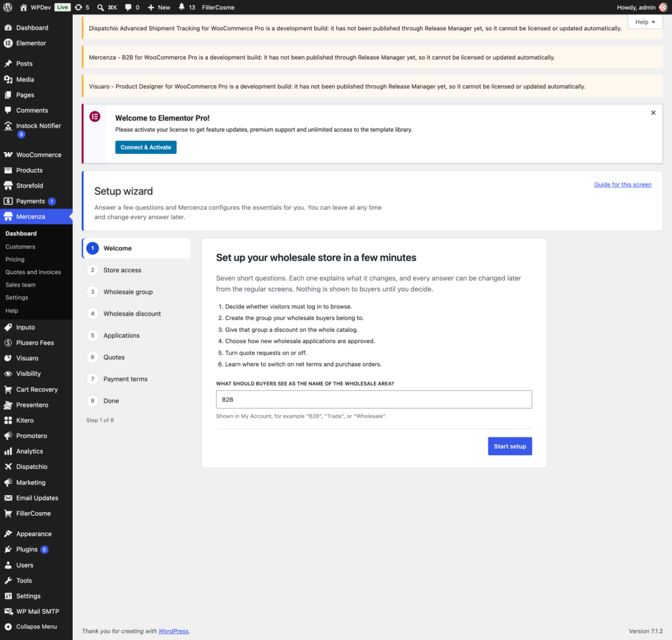
Task: Open the Visibility eye icon
Action: [8, 374]
